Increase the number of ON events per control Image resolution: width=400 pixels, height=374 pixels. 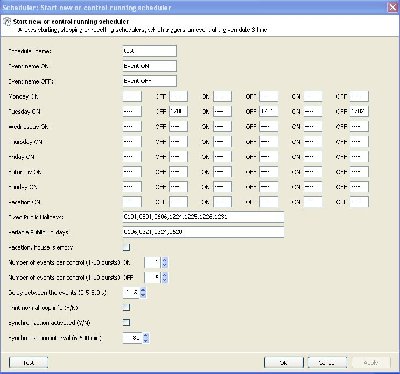(165, 260)
